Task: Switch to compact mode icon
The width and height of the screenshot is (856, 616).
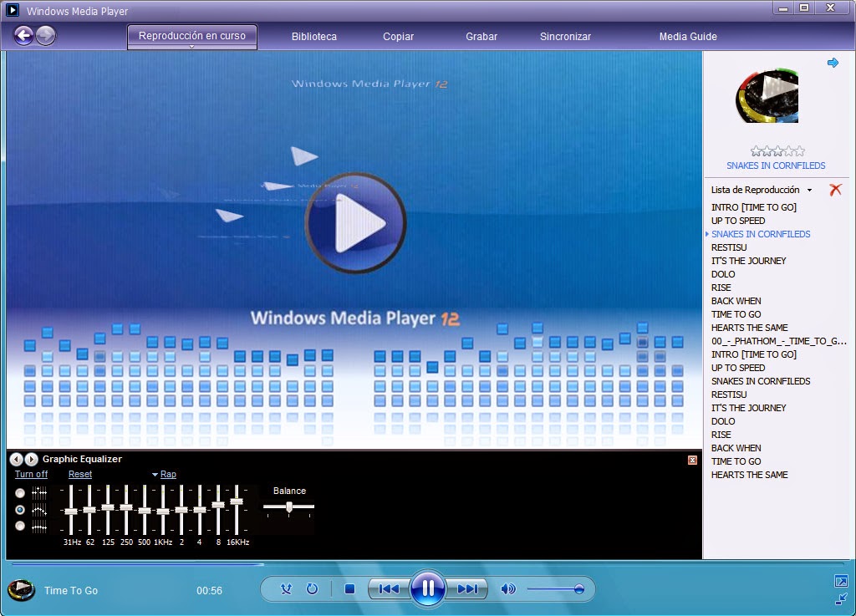Action: click(841, 598)
